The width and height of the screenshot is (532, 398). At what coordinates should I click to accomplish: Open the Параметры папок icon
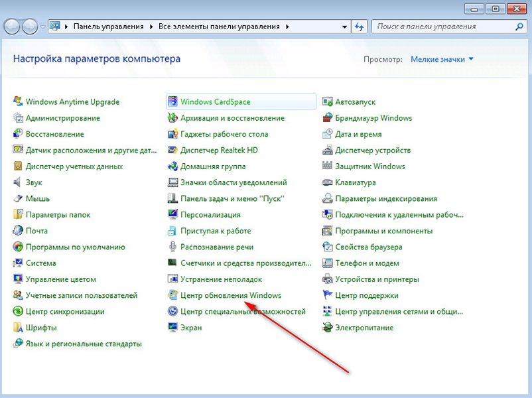[18, 214]
